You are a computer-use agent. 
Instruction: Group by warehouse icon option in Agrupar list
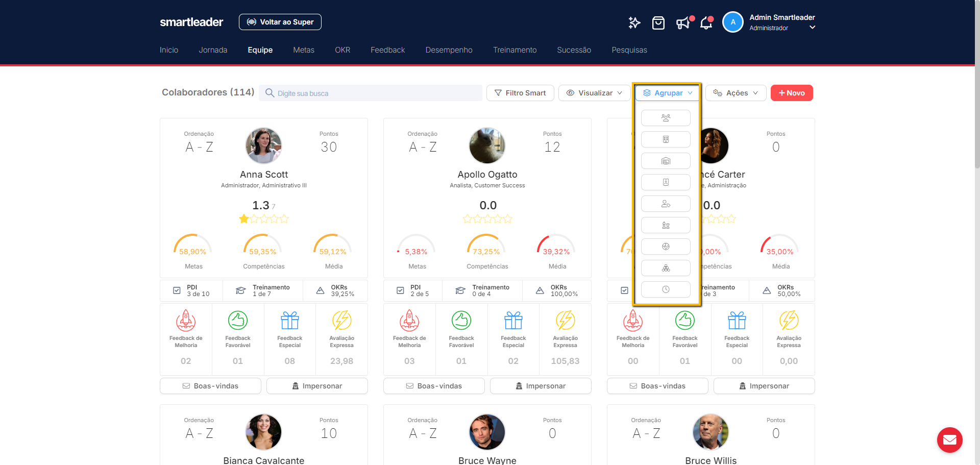(666, 161)
